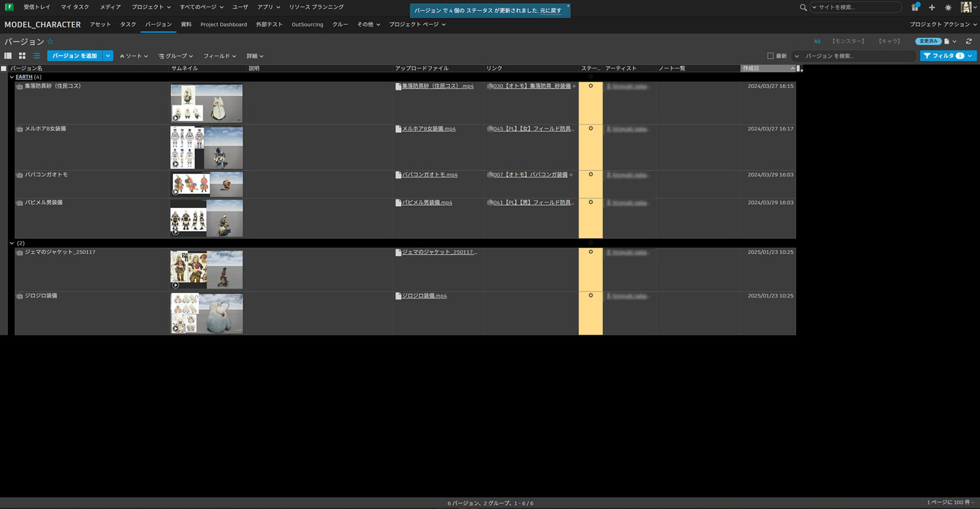Open the プロジェクト menu in top bar

[x=151, y=7]
